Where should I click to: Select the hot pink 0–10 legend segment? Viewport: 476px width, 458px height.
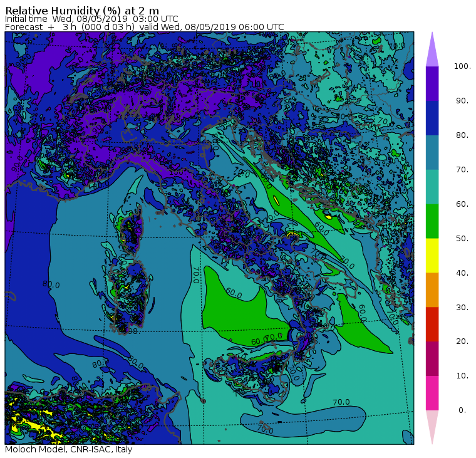point(432,393)
